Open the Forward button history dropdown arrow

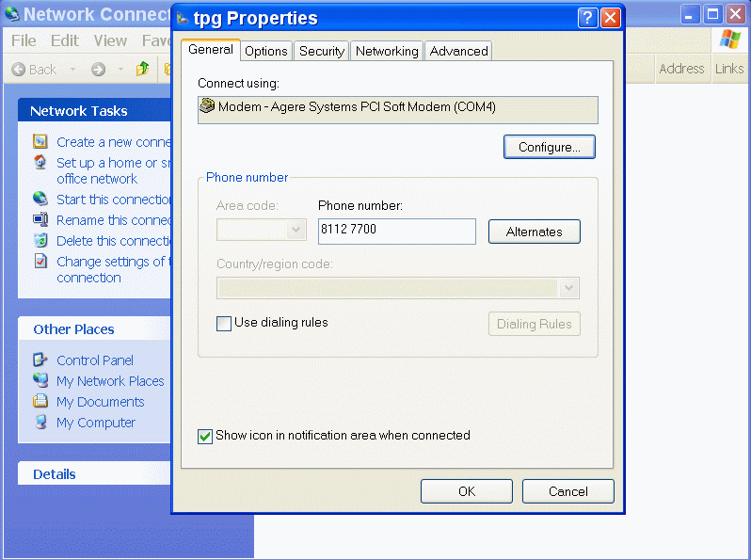pyautogui.click(x=120, y=70)
